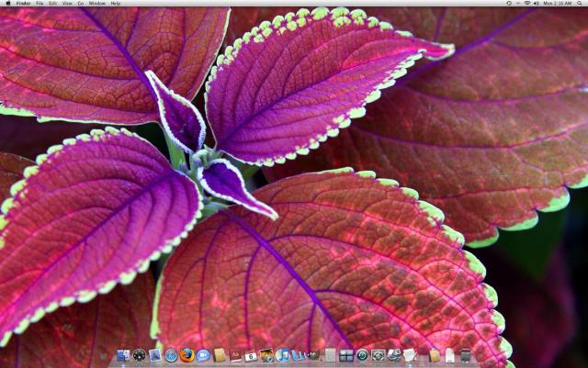Open the Apple menu
Screen dimensions: 588x368
(x=8, y=3)
